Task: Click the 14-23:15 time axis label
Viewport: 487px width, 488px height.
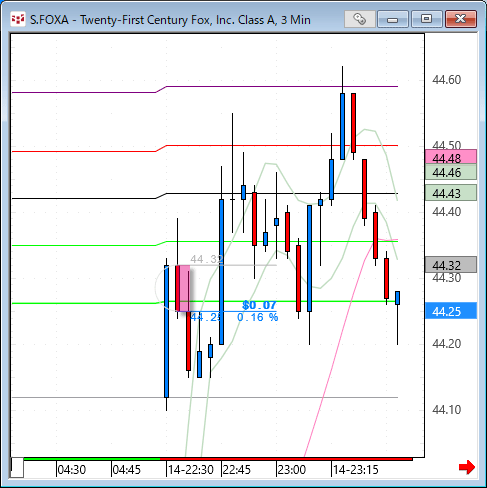Action: 356,470
